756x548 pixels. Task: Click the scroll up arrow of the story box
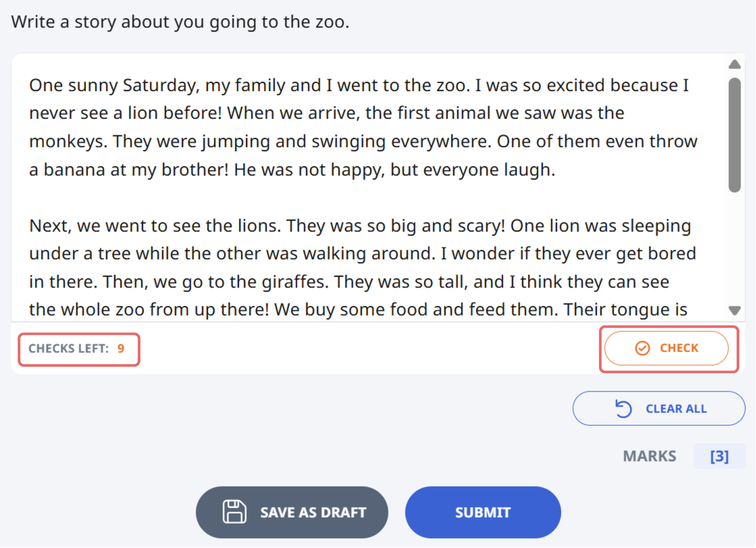735,64
